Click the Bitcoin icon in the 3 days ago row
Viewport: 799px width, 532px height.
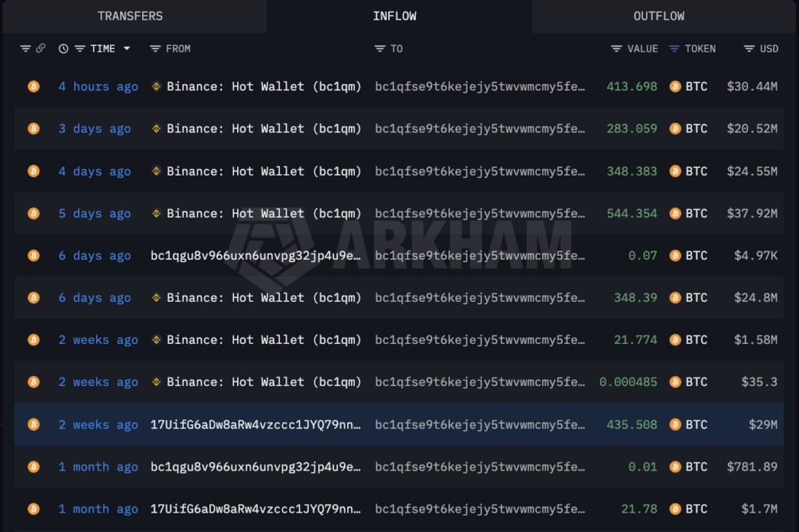34,129
